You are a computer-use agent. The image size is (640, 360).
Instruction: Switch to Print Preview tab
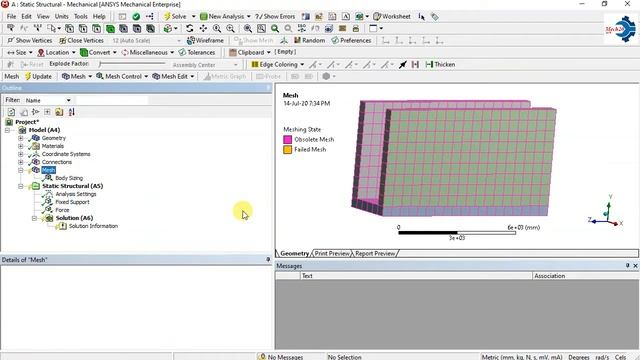(x=332, y=253)
